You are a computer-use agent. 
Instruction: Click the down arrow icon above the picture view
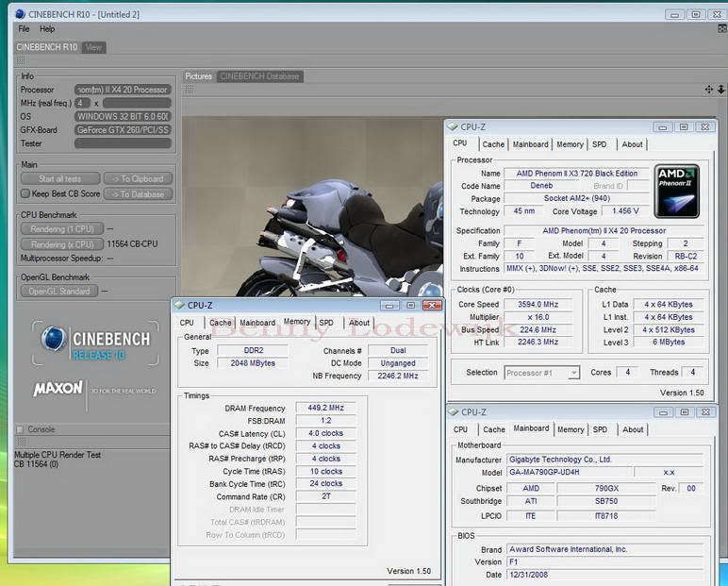pos(720,90)
